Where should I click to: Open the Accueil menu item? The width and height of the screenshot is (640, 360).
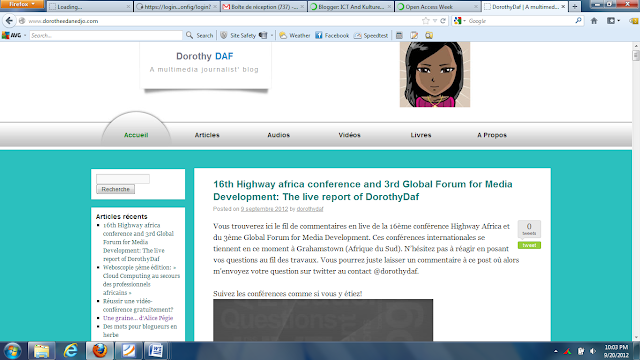click(x=136, y=135)
